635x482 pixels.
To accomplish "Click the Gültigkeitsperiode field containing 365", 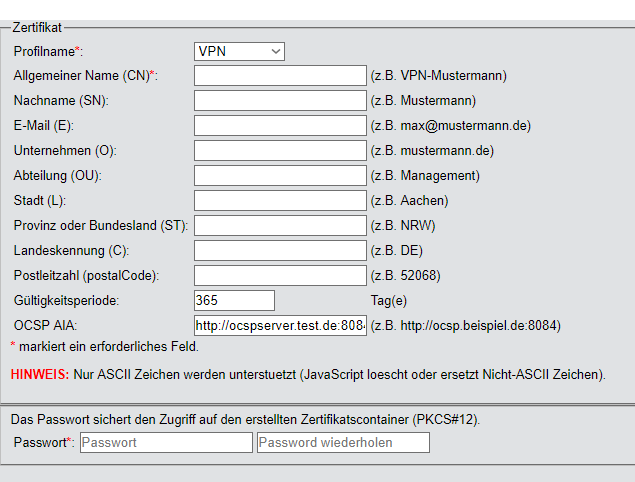I will 234,300.
